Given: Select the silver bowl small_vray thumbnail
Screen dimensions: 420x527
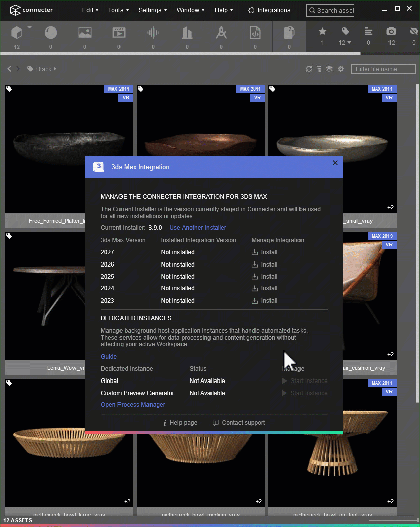Looking at the screenshot, I should click(x=333, y=149).
